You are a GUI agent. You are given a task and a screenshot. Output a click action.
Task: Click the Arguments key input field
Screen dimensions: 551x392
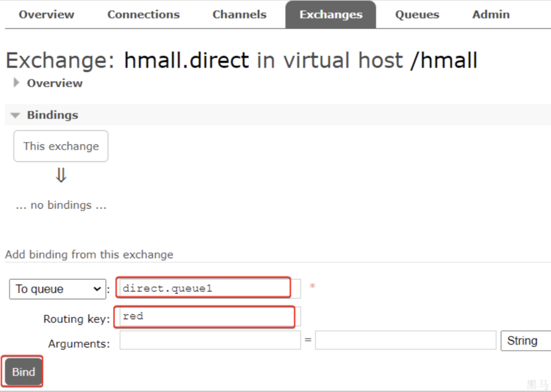pos(210,340)
